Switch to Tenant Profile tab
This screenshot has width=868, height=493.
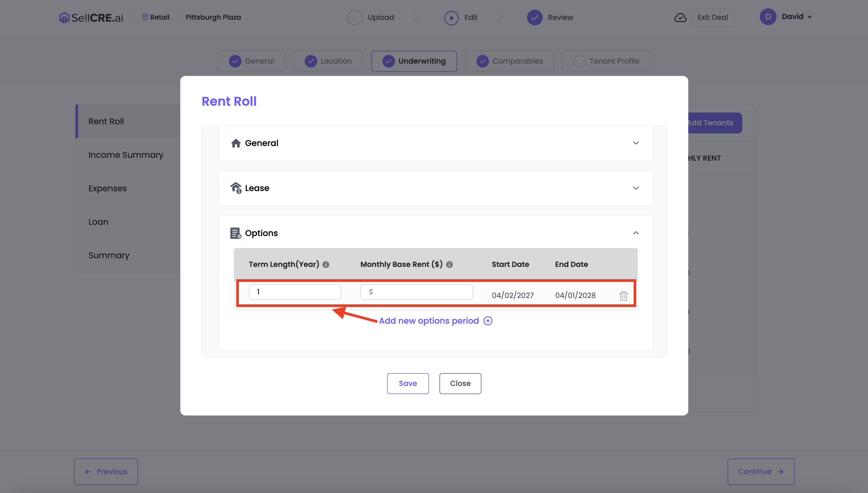tap(606, 61)
